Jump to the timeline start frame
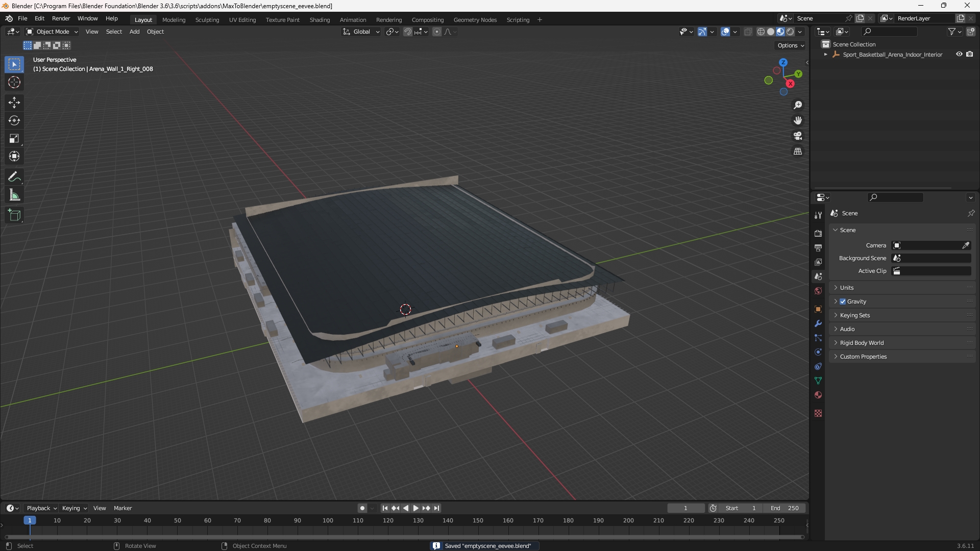The image size is (980, 551). pos(385,508)
